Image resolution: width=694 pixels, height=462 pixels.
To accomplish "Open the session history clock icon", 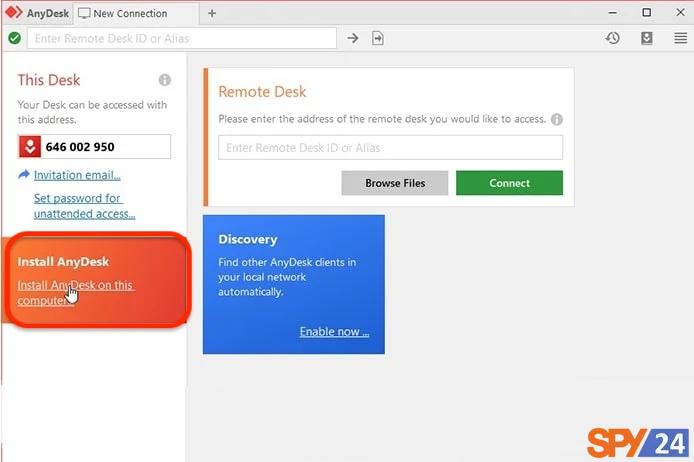I will pyautogui.click(x=613, y=38).
